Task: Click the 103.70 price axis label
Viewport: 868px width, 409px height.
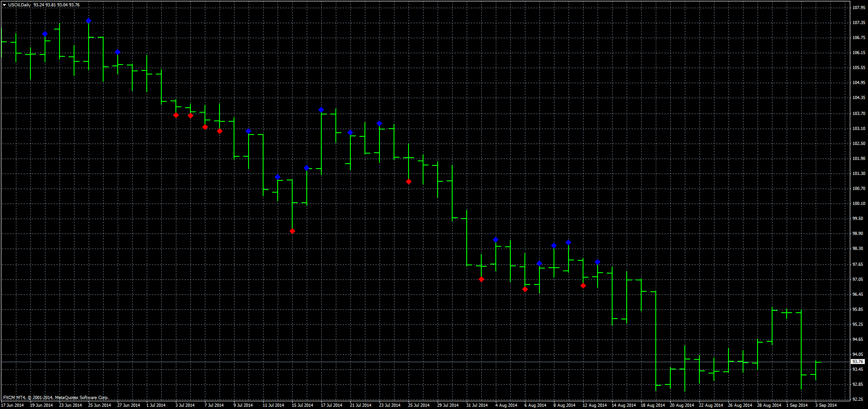Action: tap(858, 114)
